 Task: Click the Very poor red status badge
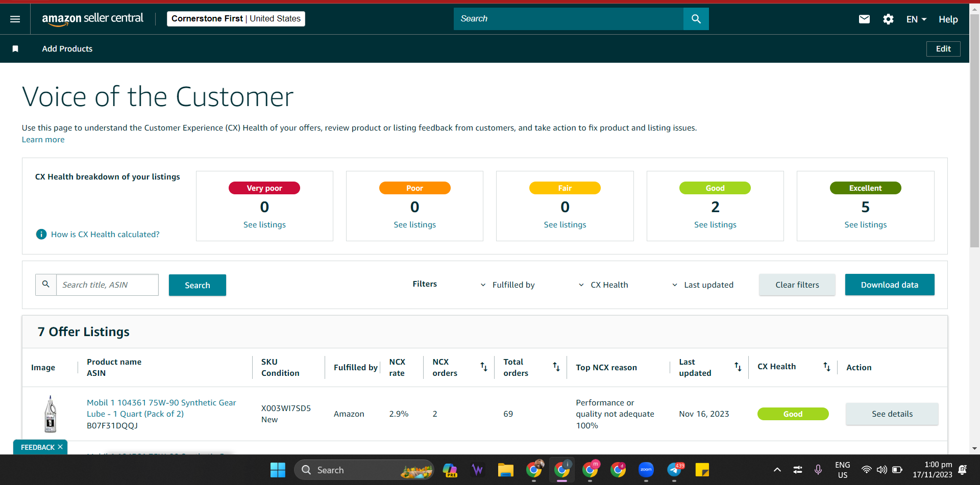[x=264, y=188]
